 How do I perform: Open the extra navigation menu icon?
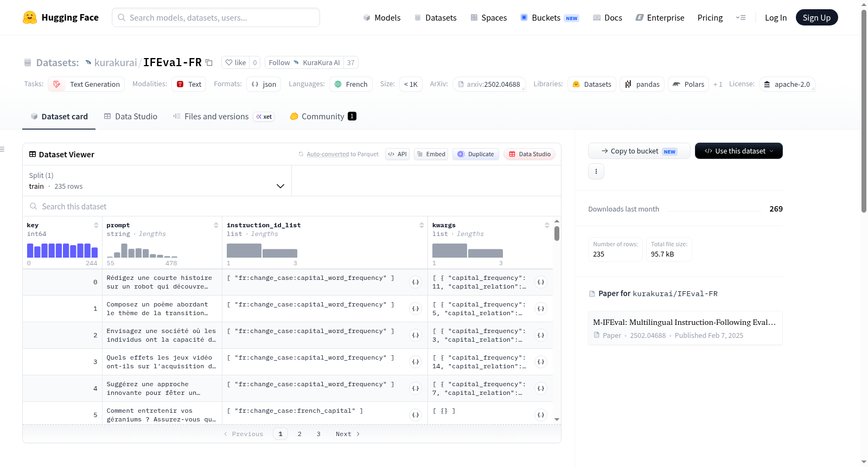pos(741,17)
